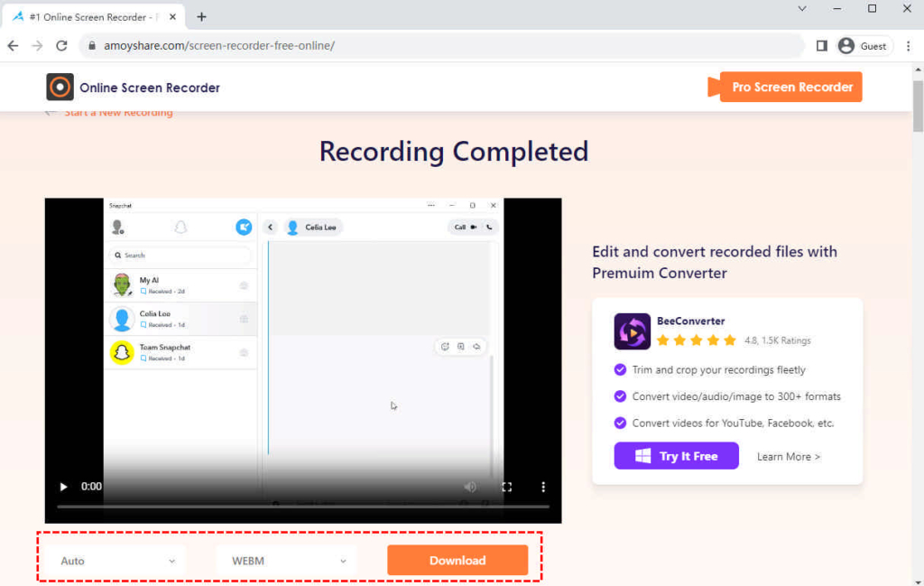Follow the Learn More link for BeeConverter
Viewport: 924px width, 586px height.
pos(787,456)
